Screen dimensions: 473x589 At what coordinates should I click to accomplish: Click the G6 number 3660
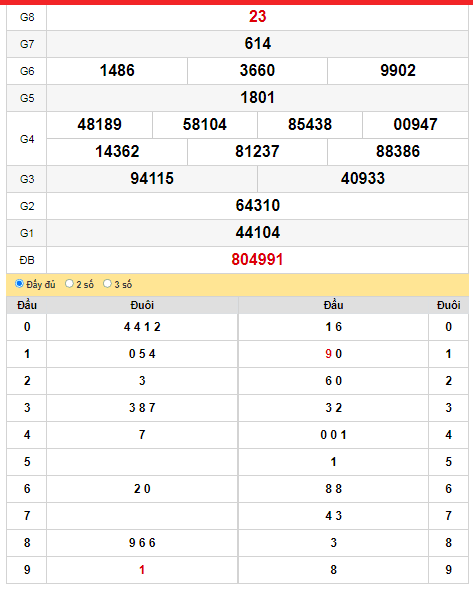pyautogui.click(x=257, y=71)
